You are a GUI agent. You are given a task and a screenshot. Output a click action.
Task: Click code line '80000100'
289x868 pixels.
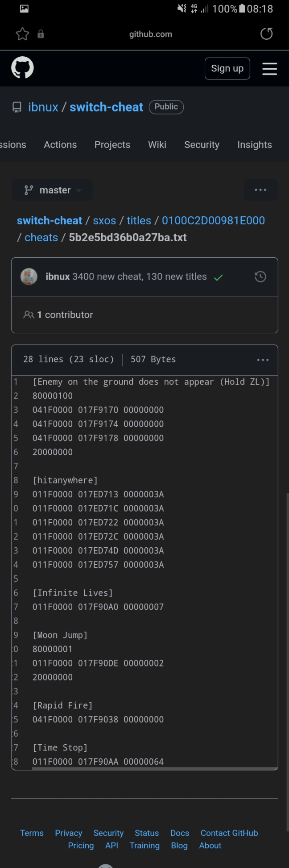(53, 396)
